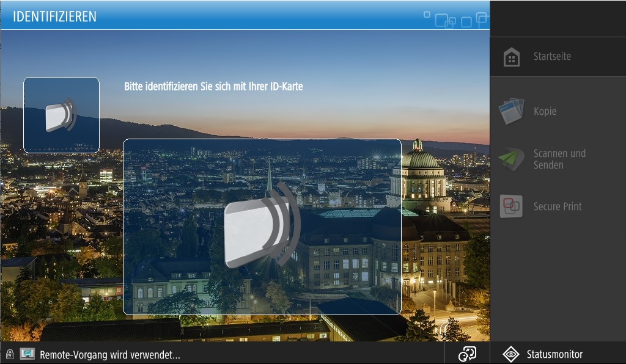This screenshot has width=626, height=364.
Task: Open the Secure Print icon
Action: (x=511, y=206)
